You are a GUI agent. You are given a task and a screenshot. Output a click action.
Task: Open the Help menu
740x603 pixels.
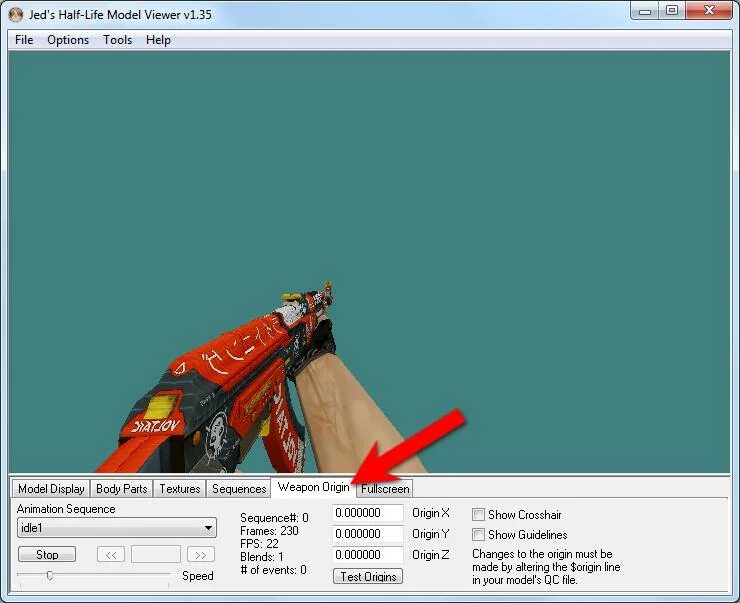158,40
